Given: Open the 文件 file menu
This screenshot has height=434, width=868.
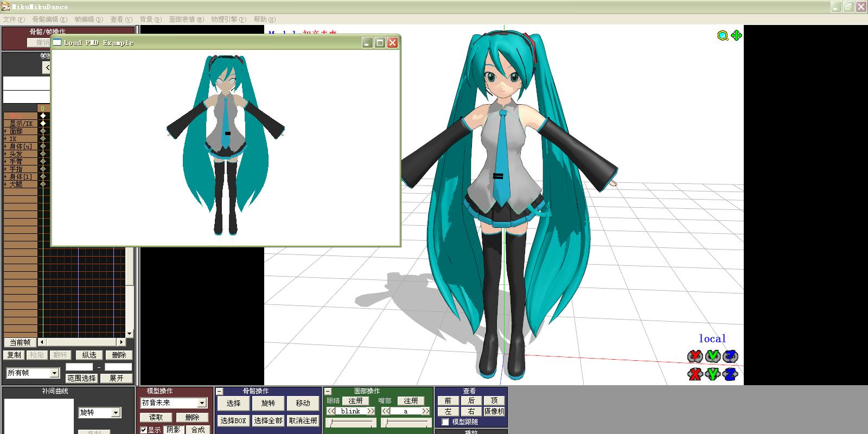Looking at the screenshot, I should pyautogui.click(x=14, y=19).
